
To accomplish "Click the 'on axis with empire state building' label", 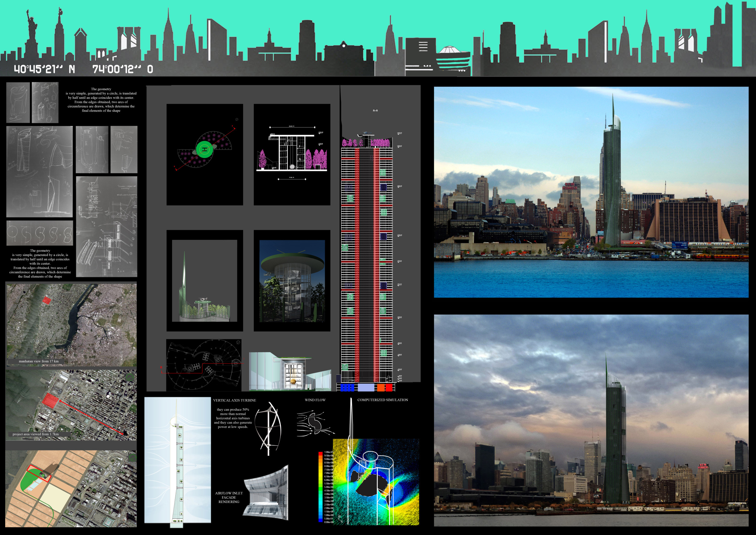I will [92, 415].
